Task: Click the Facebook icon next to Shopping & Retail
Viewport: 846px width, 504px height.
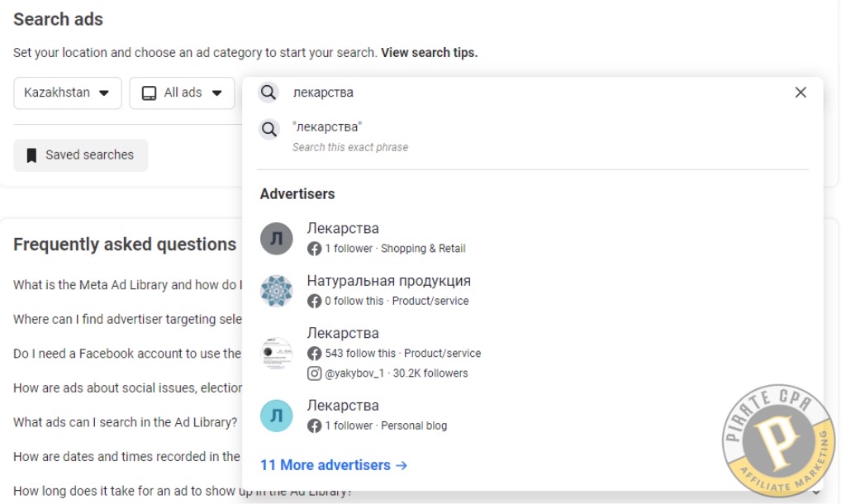Action: (x=314, y=249)
